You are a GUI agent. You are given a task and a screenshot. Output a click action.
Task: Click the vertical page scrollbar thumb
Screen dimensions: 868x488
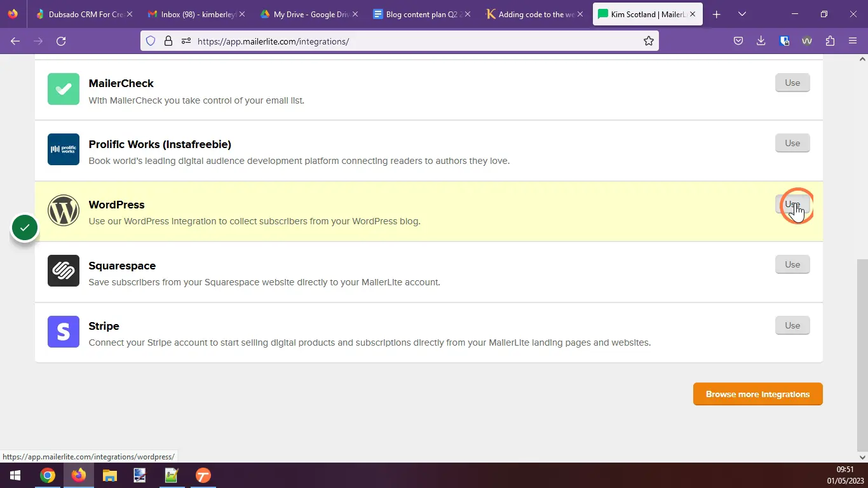862,355
